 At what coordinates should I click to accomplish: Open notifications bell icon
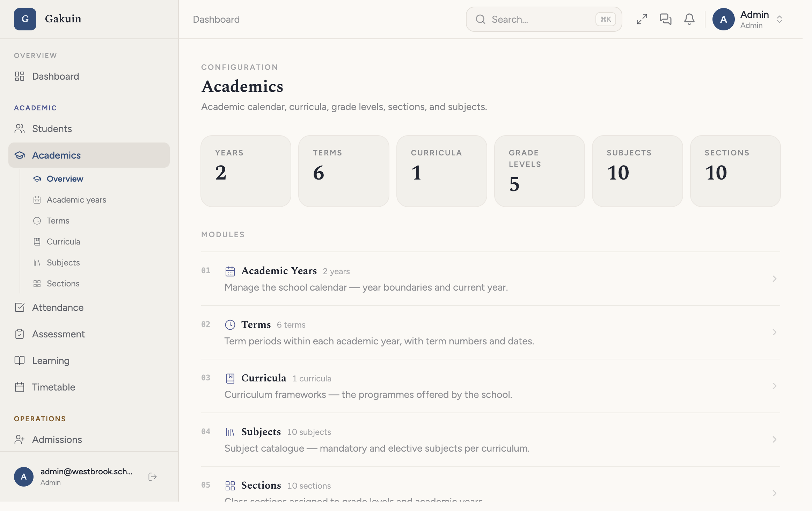click(689, 19)
